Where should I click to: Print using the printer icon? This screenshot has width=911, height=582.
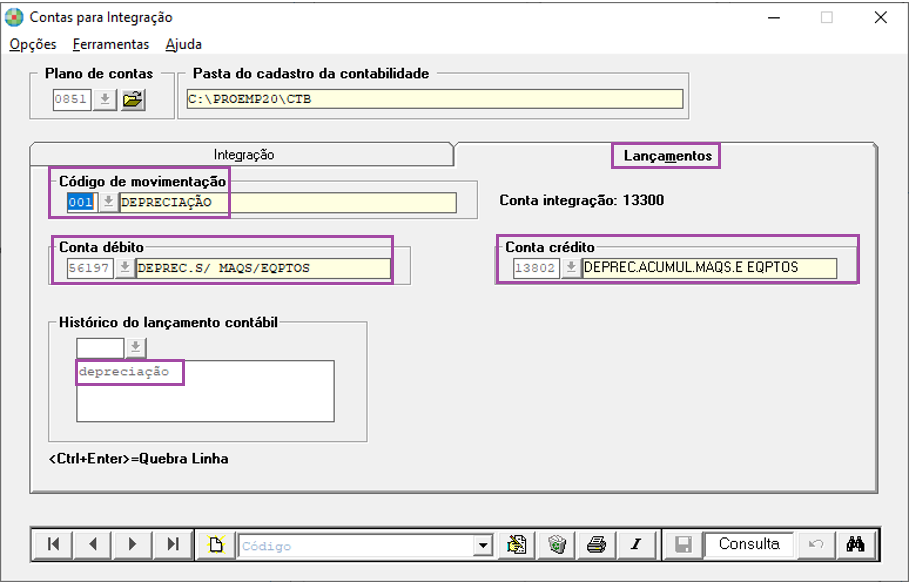[596, 544]
